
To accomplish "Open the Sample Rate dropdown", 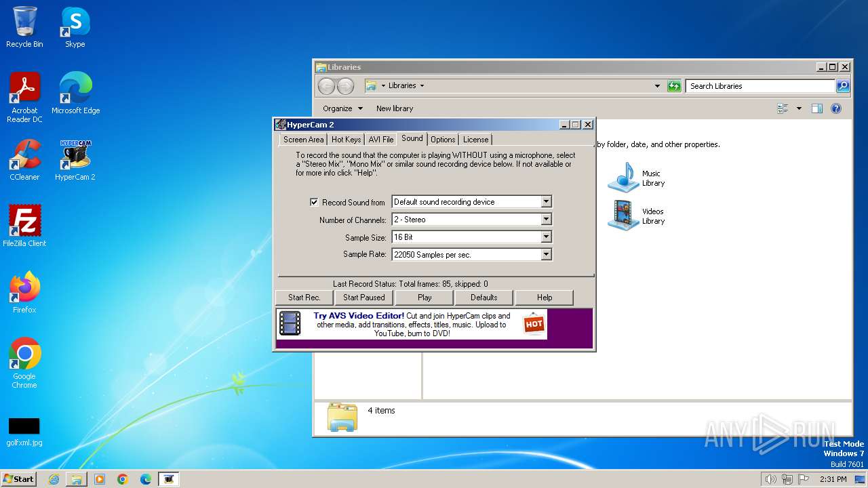I will coord(546,255).
